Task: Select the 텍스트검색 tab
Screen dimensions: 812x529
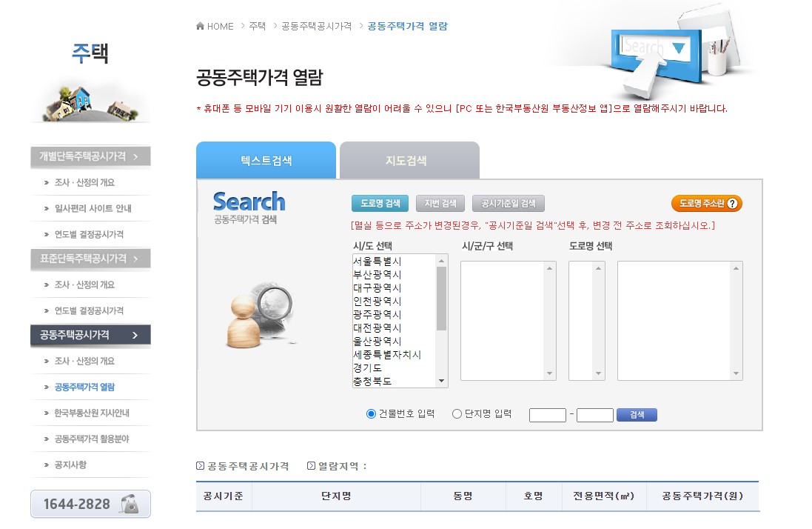Action: (266, 160)
